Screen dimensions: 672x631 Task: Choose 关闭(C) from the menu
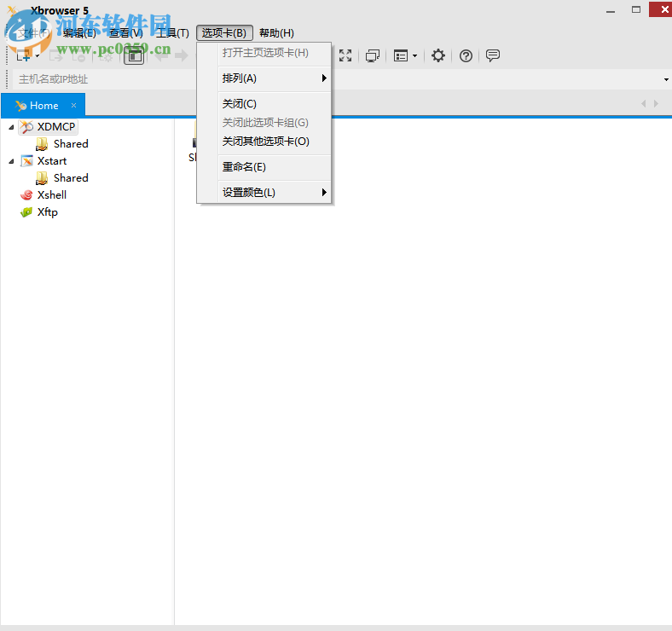click(264, 104)
